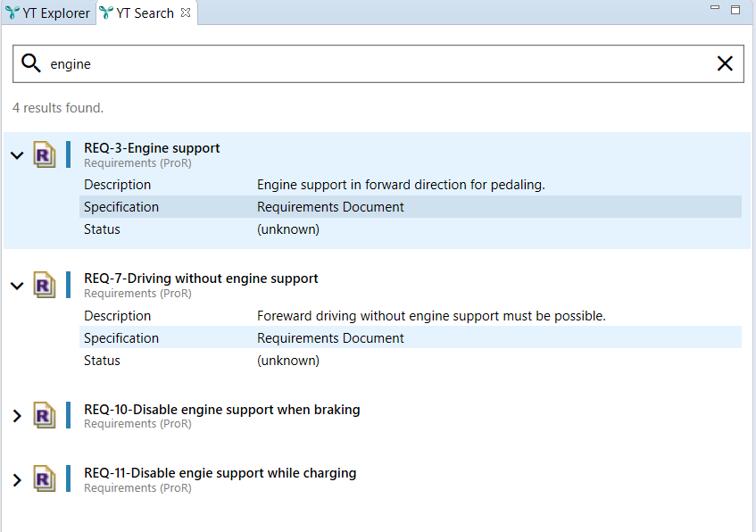This screenshot has width=756, height=532.
Task: Collapse the REQ-3-Engine support result
Action: pyautogui.click(x=17, y=155)
